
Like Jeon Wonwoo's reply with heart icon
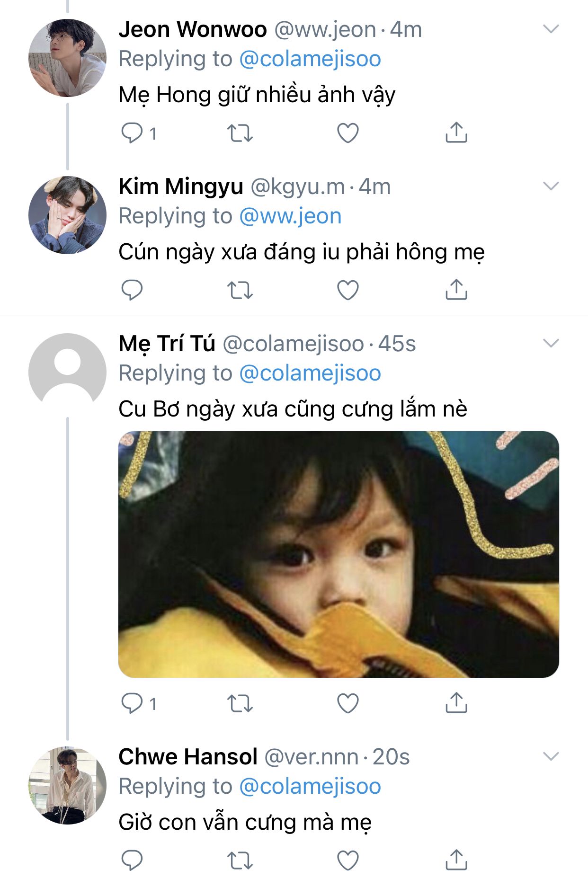[x=347, y=133]
